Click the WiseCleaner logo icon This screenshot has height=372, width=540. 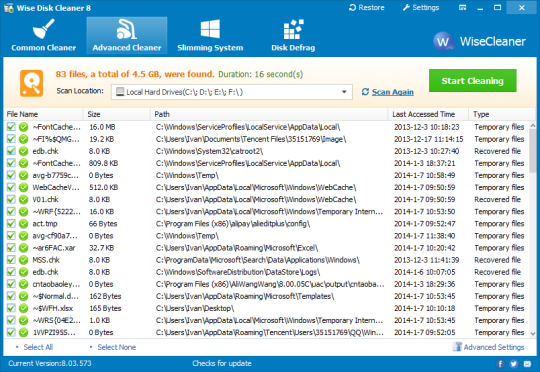(x=443, y=42)
